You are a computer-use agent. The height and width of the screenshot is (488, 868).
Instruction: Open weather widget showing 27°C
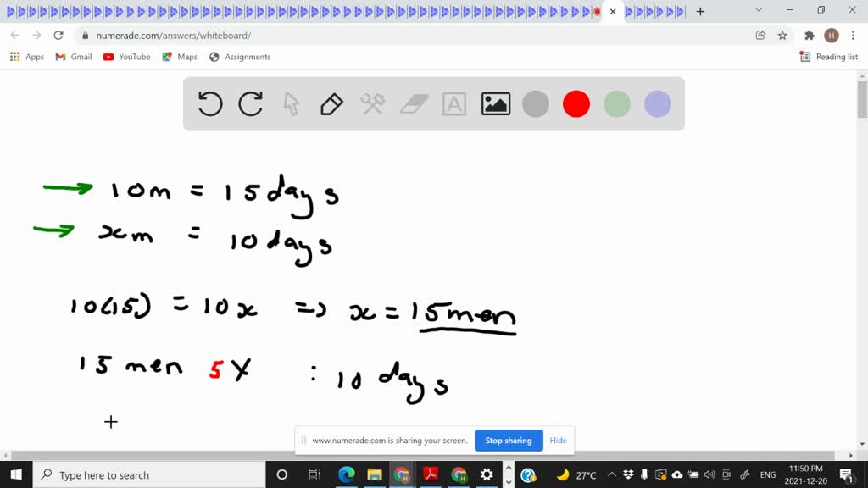coord(576,474)
